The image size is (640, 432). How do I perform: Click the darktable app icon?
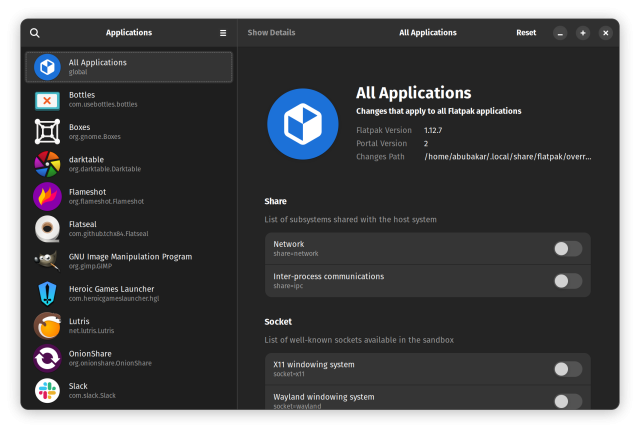pos(47,164)
